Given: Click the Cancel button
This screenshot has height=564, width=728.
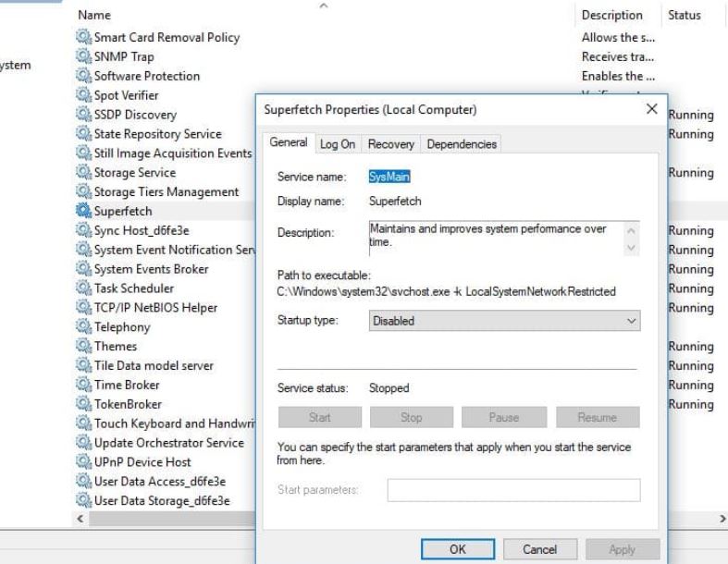Looking at the screenshot, I should point(539,549).
